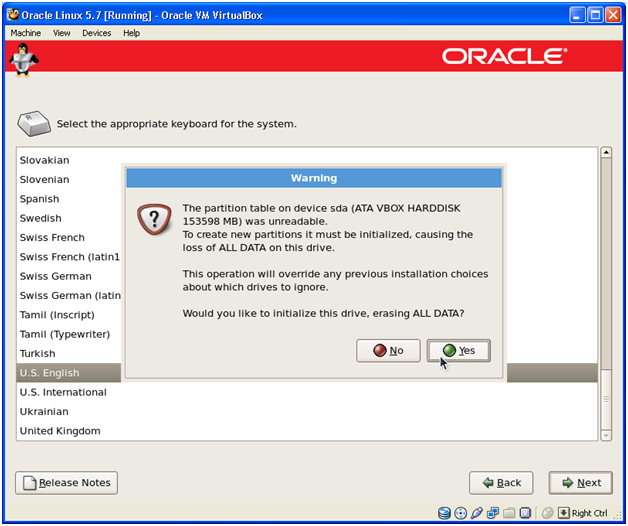Click the optical disc status icon
Screen dimensions: 628x526
(x=461, y=513)
